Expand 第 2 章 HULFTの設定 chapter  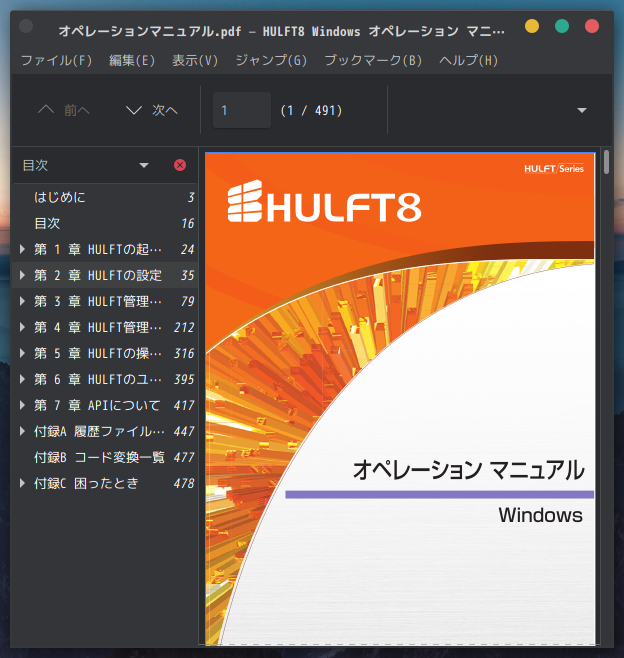coord(22,275)
